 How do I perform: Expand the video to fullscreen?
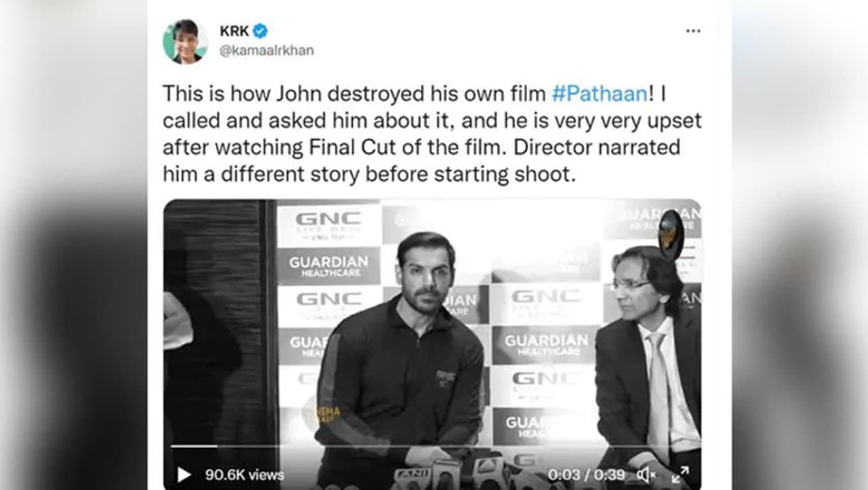680,474
